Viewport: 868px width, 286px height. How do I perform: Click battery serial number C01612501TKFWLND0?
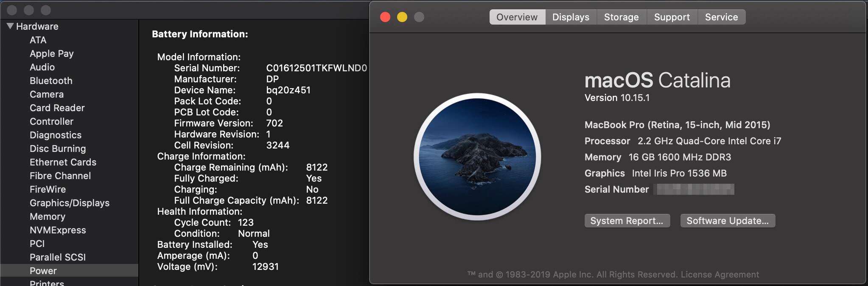pyautogui.click(x=316, y=68)
